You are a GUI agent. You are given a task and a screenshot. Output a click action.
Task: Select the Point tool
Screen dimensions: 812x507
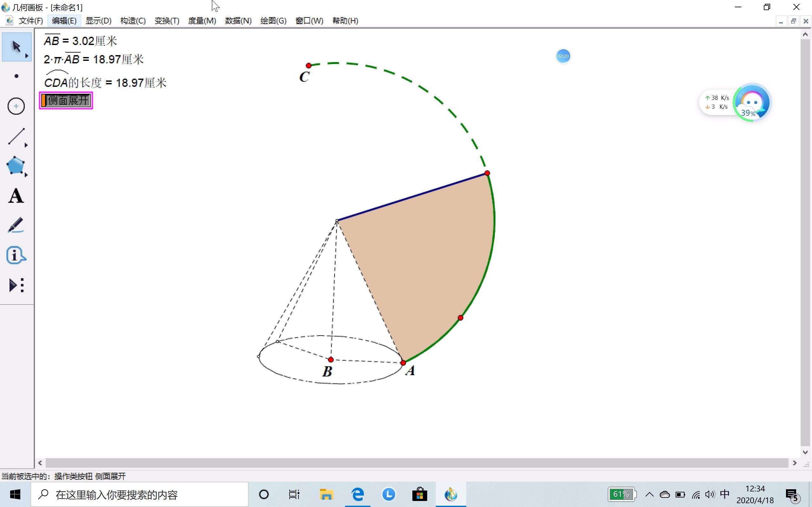click(16, 76)
